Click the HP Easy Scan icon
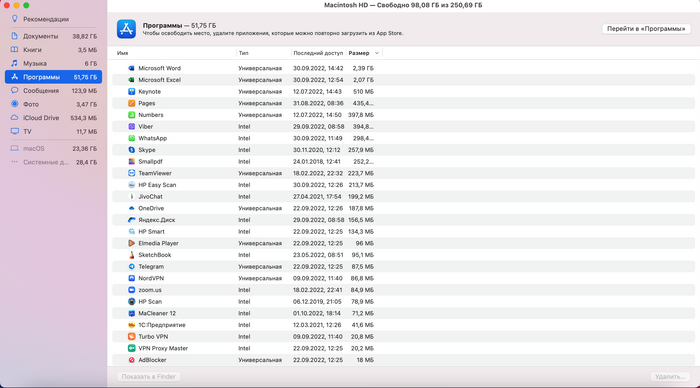This screenshot has width=700, height=388. [131, 185]
